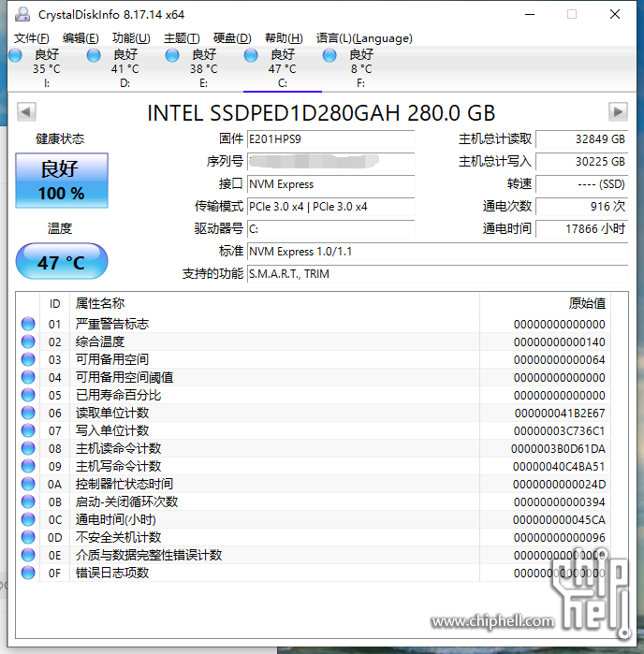644x654 pixels.
Task: Click the drive letter field C:
Action: pyautogui.click(x=331, y=229)
